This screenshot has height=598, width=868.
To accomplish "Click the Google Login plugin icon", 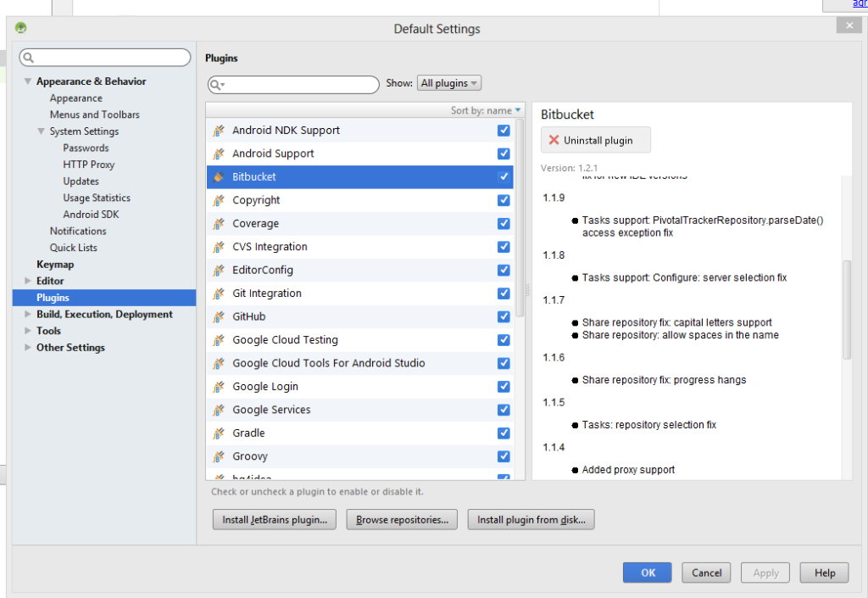I will (x=218, y=387).
